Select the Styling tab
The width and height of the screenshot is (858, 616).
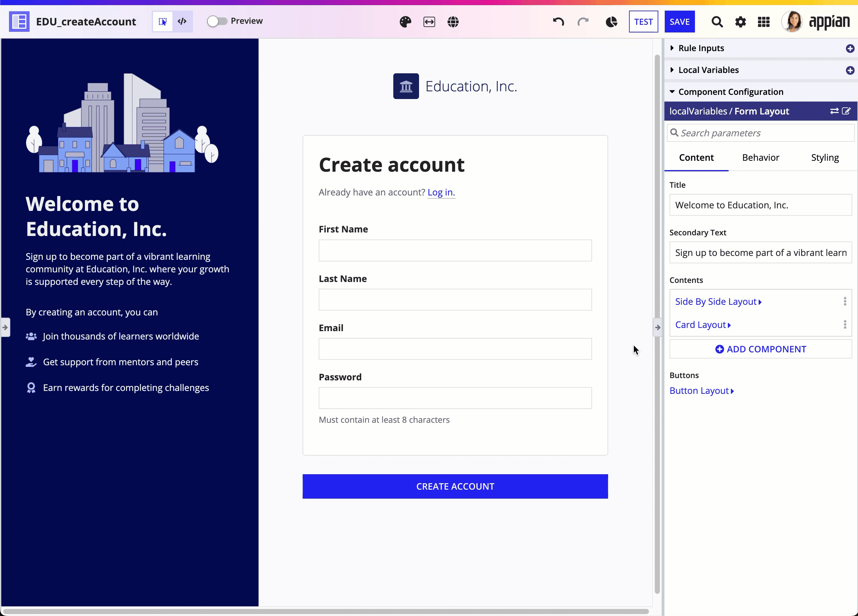coord(825,158)
